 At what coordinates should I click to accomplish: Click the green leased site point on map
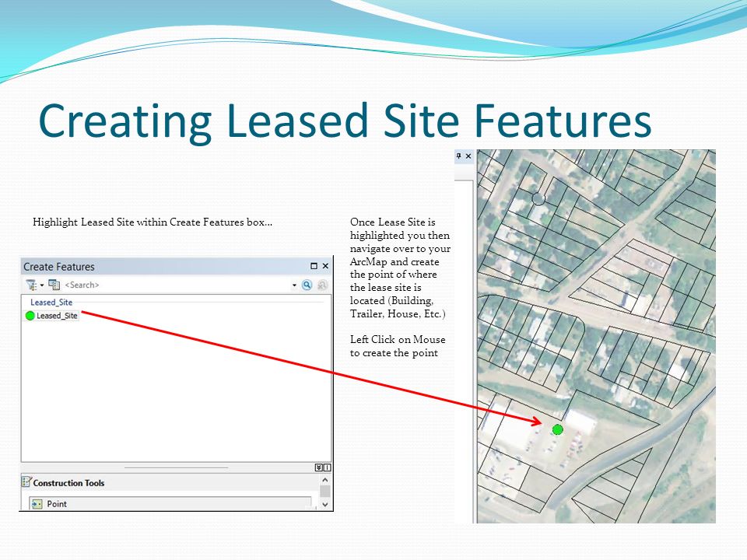pyautogui.click(x=557, y=429)
